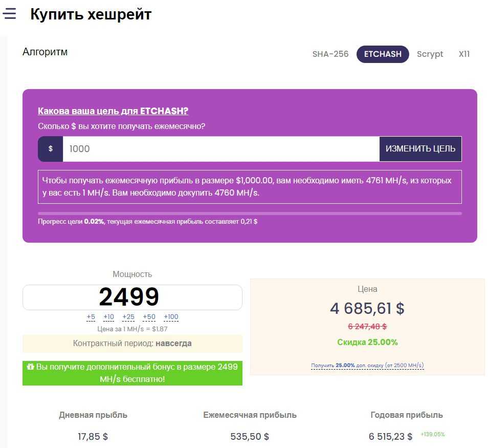Add +5 MH/s to power
488x448 pixels.
[x=91, y=317]
